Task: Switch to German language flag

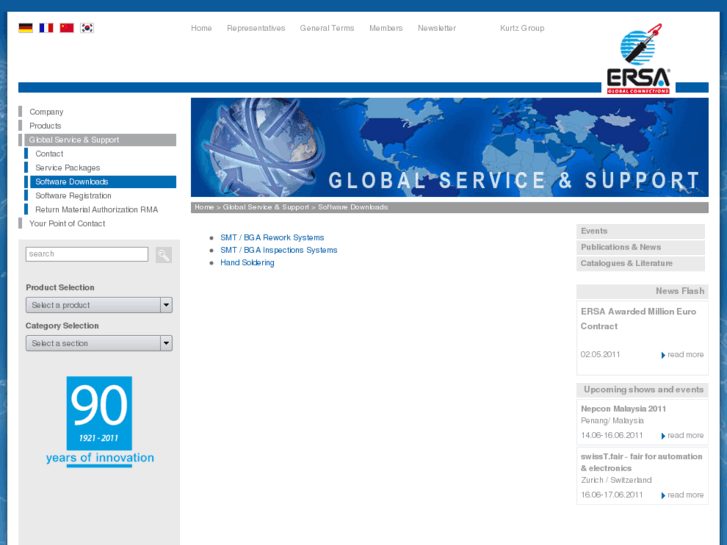Action: coord(26,28)
